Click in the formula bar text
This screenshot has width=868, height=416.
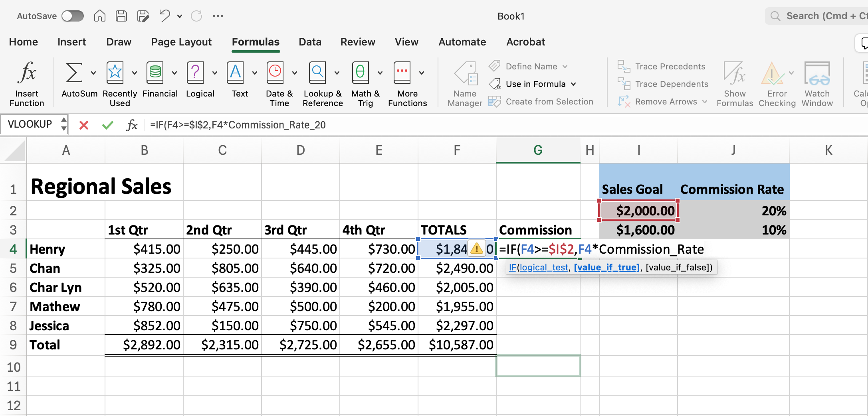238,125
